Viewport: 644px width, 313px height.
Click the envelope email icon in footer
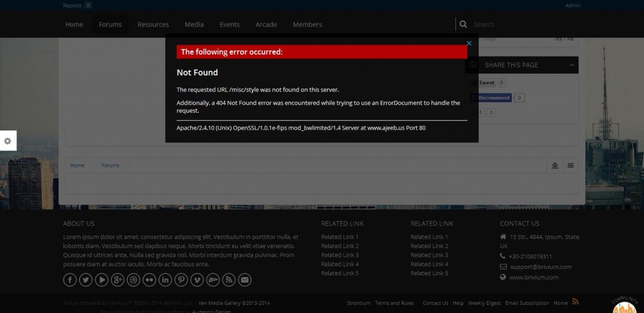[x=245, y=280]
